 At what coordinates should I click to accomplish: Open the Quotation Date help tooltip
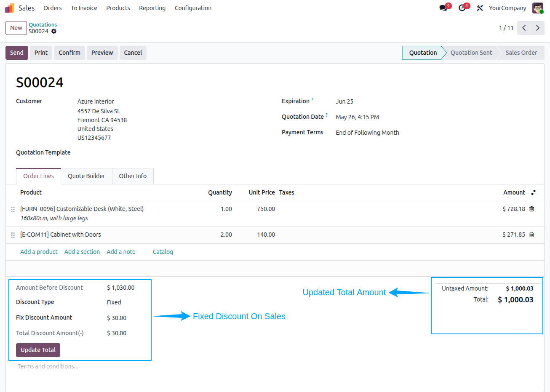click(326, 115)
